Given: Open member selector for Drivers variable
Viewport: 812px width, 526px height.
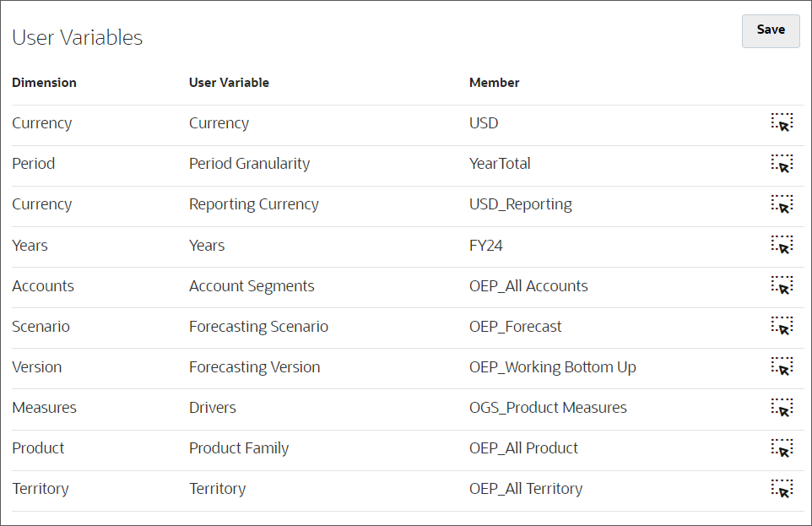Looking at the screenshot, I should coord(783,408).
